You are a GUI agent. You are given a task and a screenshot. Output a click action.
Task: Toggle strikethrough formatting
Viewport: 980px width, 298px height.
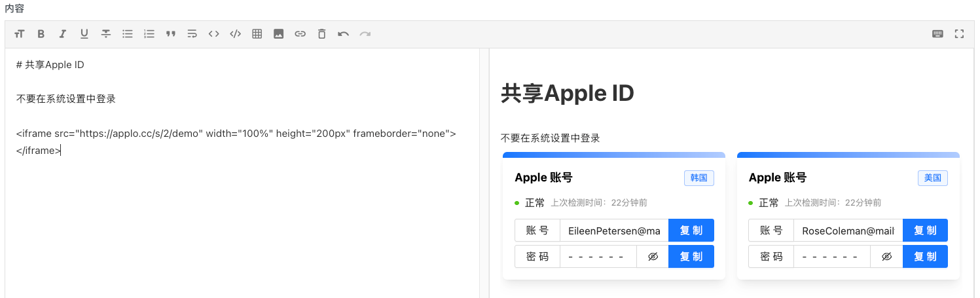tap(105, 34)
